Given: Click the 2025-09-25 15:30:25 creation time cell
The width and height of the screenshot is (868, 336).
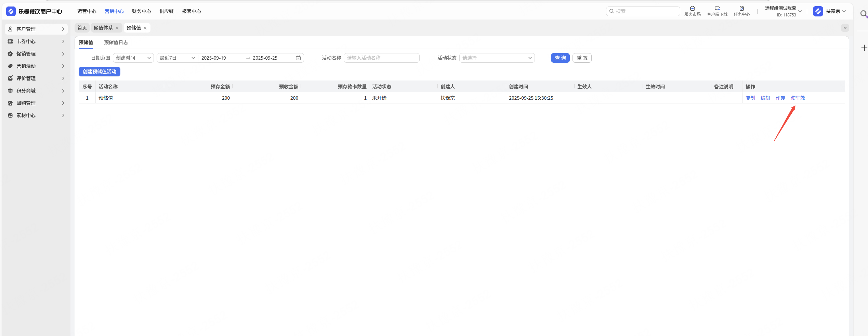Looking at the screenshot, I should 531,98.
